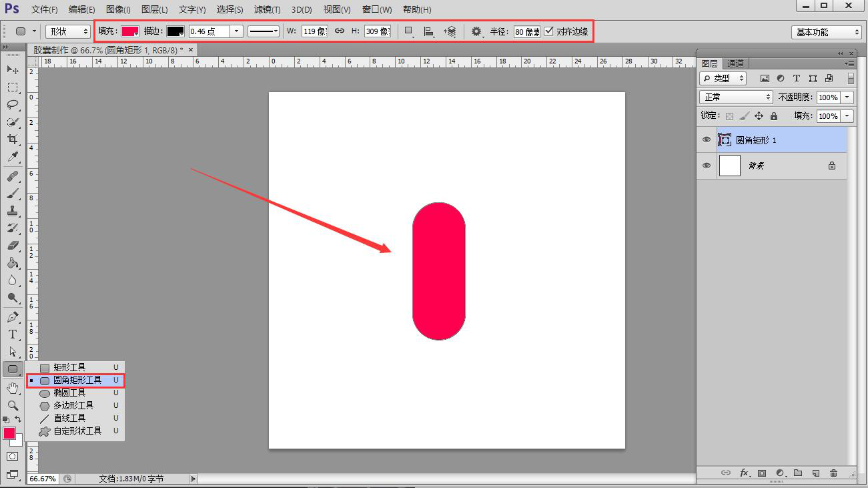Select the Eyedropper tool
The width and height of the screenshot is (868, 488).
coord(13,157)
